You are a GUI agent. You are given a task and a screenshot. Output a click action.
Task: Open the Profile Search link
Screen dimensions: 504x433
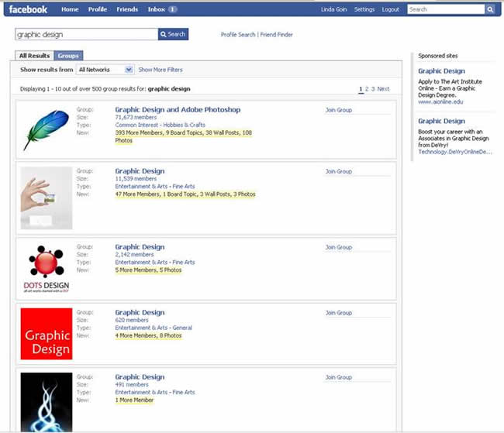click(x=238, y=34)
